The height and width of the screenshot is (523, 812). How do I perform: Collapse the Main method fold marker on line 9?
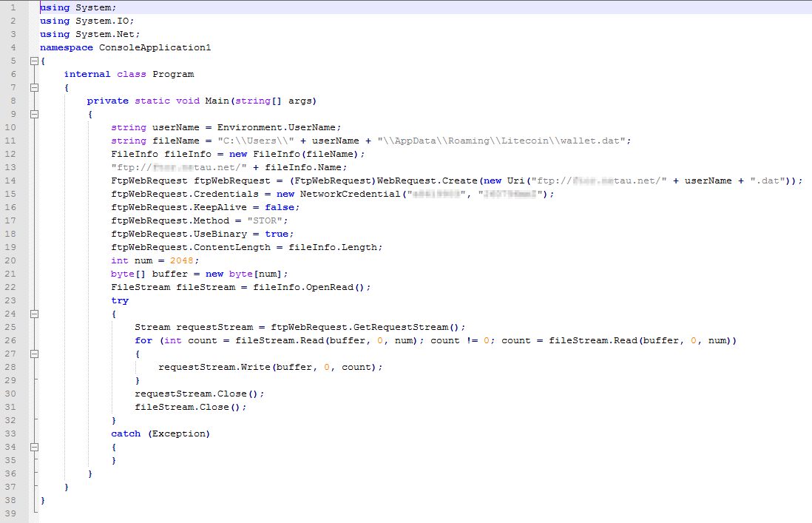(x=34, y=114)
